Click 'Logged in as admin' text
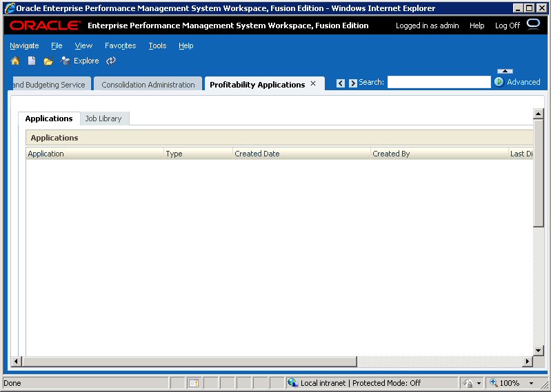 [x=428, y=25]
